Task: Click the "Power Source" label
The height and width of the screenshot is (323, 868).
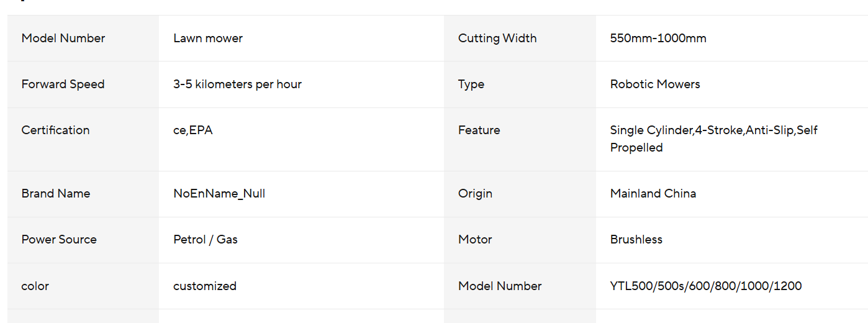Action: click(x=59, y=240)
